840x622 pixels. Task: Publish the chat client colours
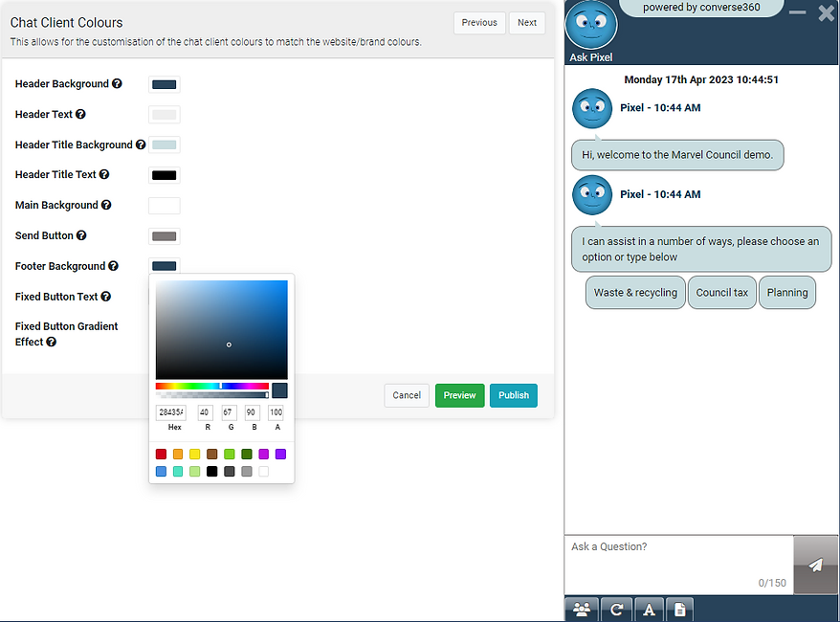click(x=513, y=394)
